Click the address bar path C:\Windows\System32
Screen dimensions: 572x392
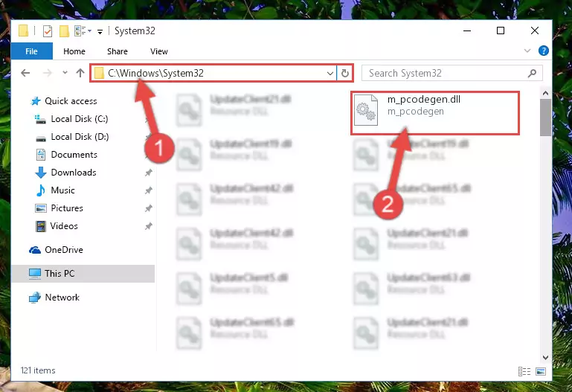[155, 74]
